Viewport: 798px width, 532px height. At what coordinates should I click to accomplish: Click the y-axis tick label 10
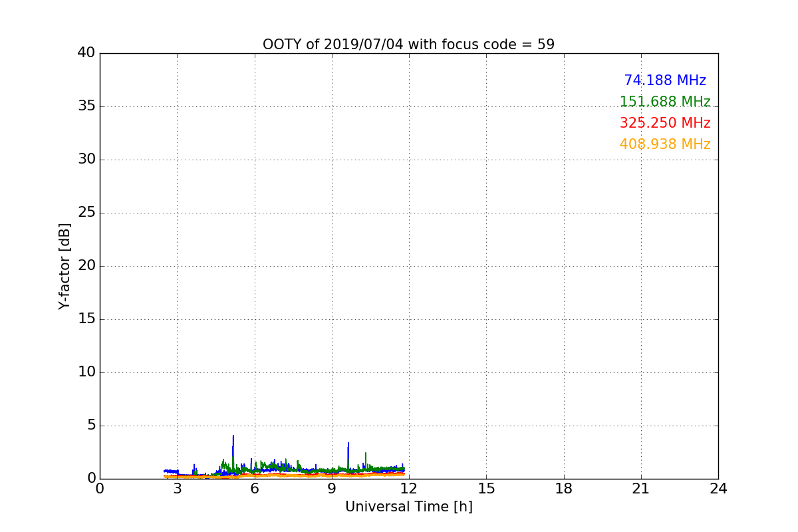click(86, 372)
